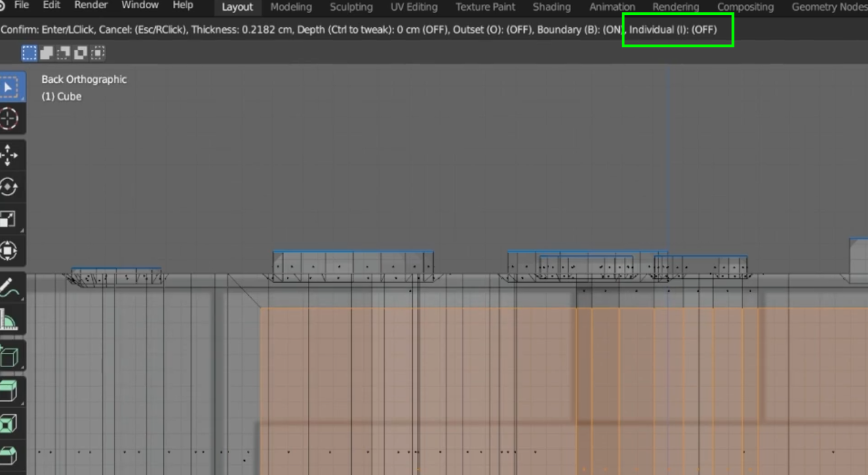Open the Window menu

[140, 5]
